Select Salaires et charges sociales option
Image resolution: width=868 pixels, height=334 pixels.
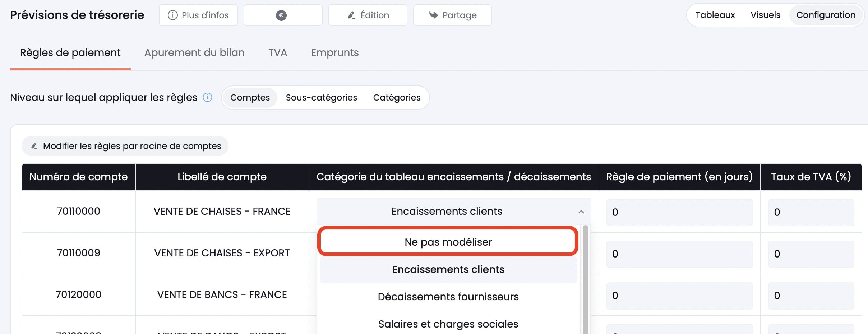pos(448,324)
